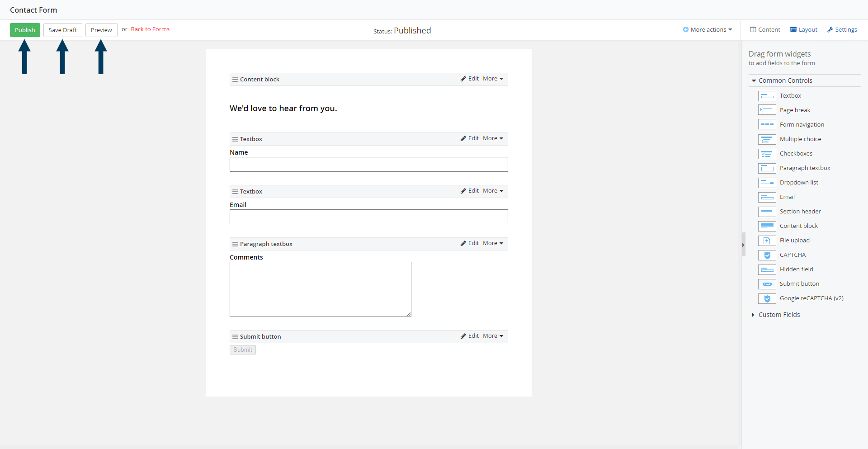Click the Google reCAPTCHA (v2) widget icon

[767, 298]
